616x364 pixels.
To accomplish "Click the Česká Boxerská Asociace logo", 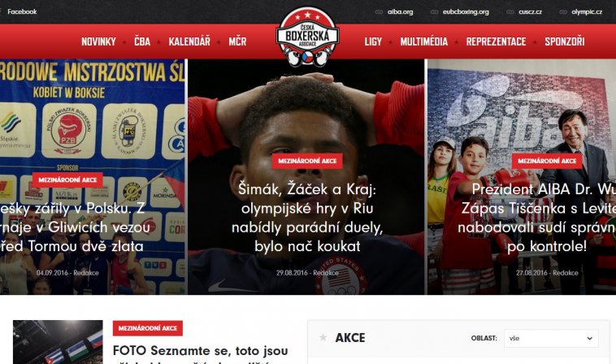I will click(x=308, y=37).
